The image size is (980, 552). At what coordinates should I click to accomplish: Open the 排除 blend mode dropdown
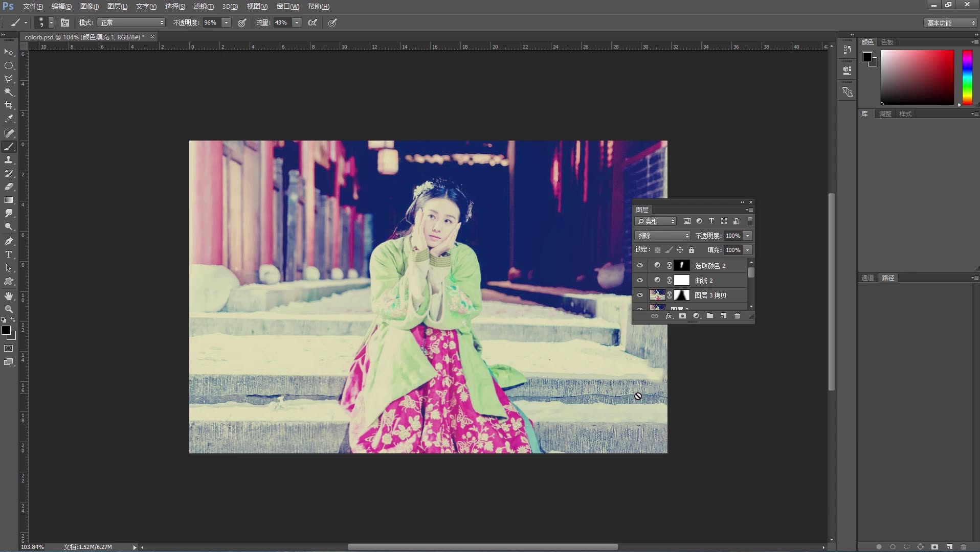tap(662, 235)
